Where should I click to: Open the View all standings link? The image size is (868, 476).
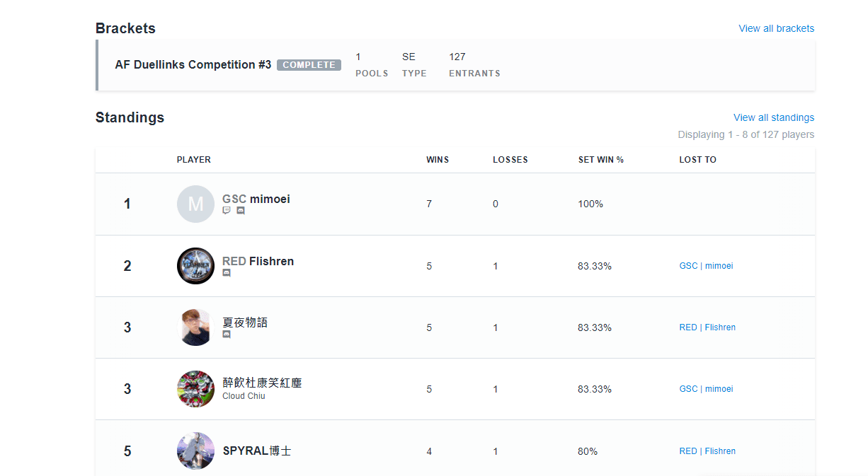tap(773, 117)
